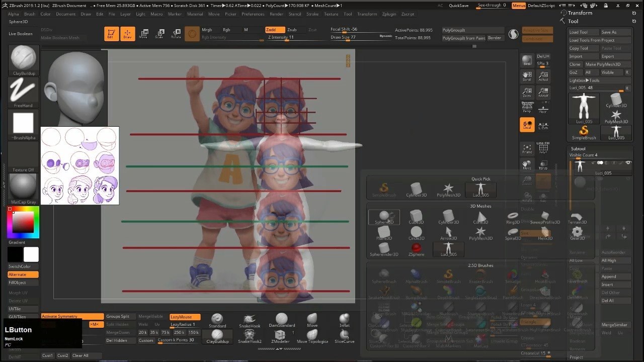Toggle L.Sym local symmetry

(543, 125)
